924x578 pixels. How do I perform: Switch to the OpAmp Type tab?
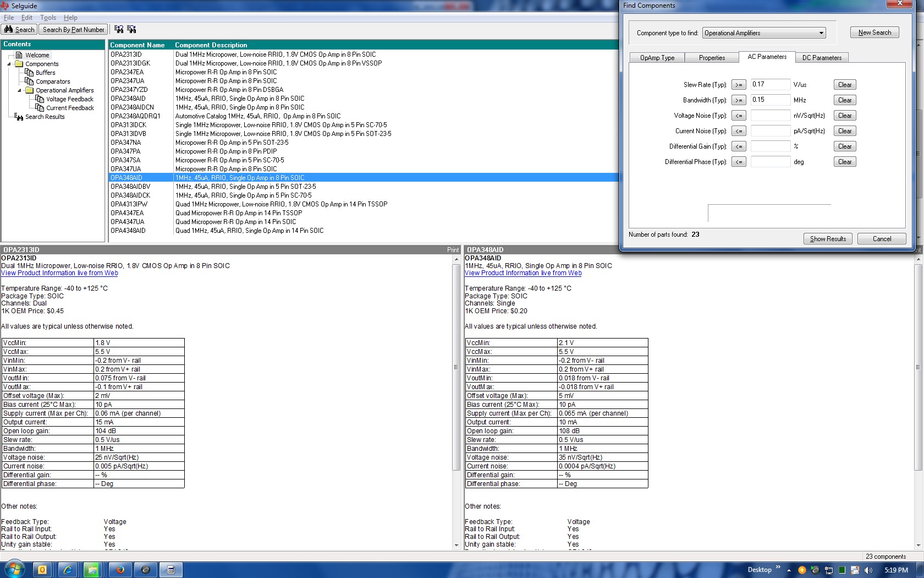(657, 58)
